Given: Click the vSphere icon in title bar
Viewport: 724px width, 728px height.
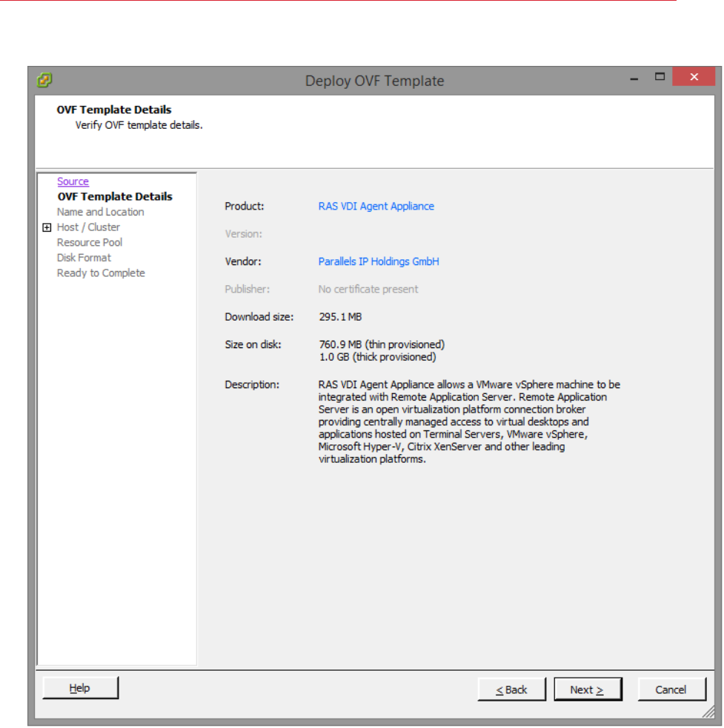Looking at the screenshot, I should 44,80.
